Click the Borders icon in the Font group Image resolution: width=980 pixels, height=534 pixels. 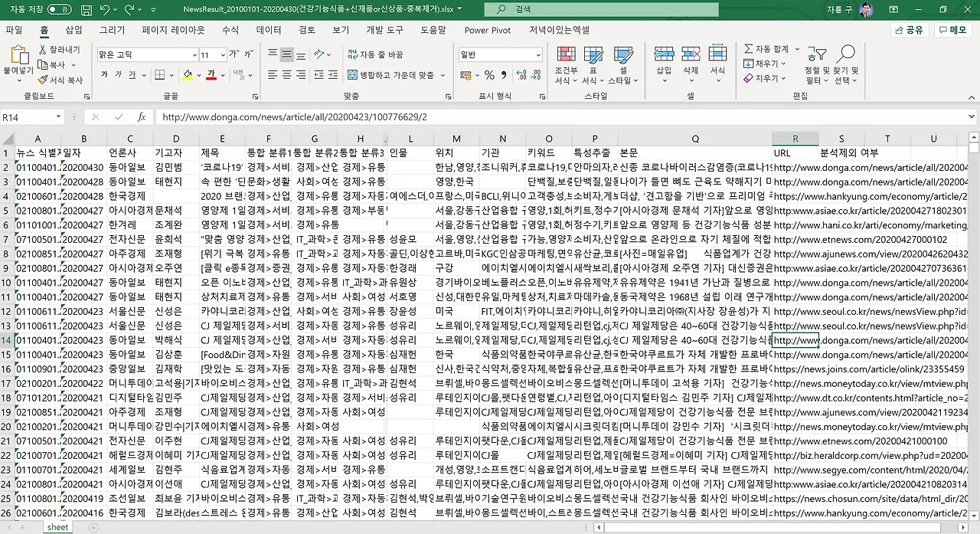[161, 74]
